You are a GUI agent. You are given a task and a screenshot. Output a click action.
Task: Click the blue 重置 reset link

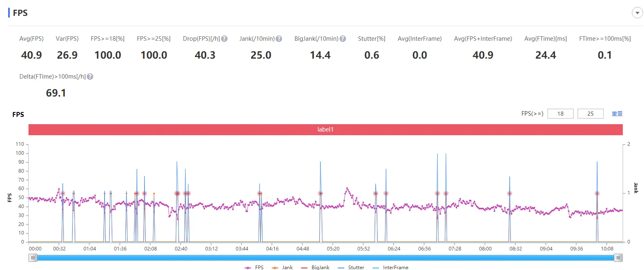[617, 114]
